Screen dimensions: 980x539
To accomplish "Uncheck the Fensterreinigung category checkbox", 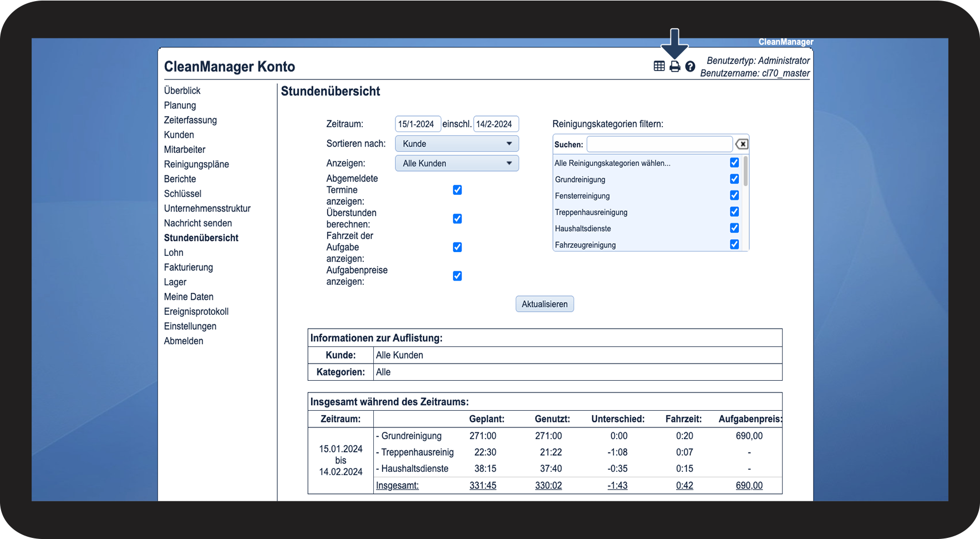I will pyautogui.click(x=734, y=195).
